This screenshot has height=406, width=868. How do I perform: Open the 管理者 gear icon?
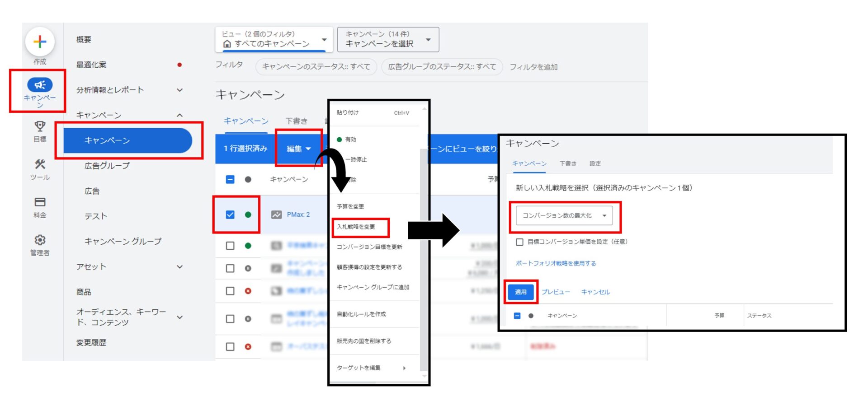click(x=40, y=240)
